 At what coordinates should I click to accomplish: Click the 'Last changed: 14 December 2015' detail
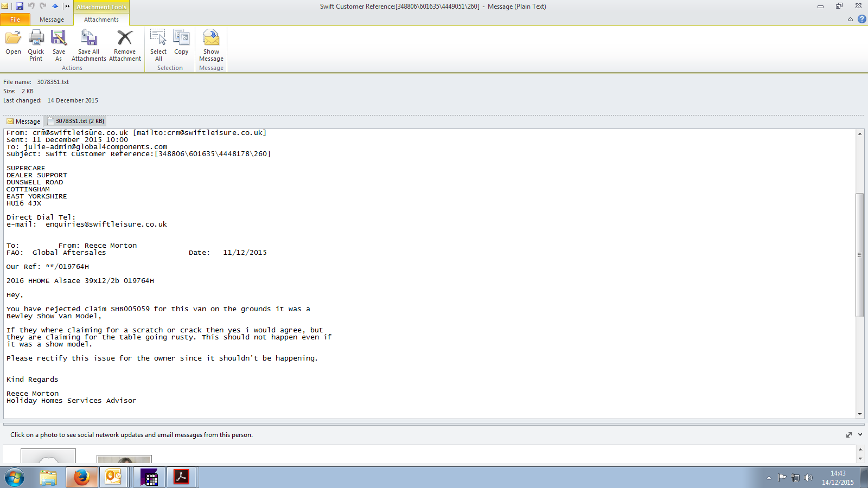click(50, 100)
